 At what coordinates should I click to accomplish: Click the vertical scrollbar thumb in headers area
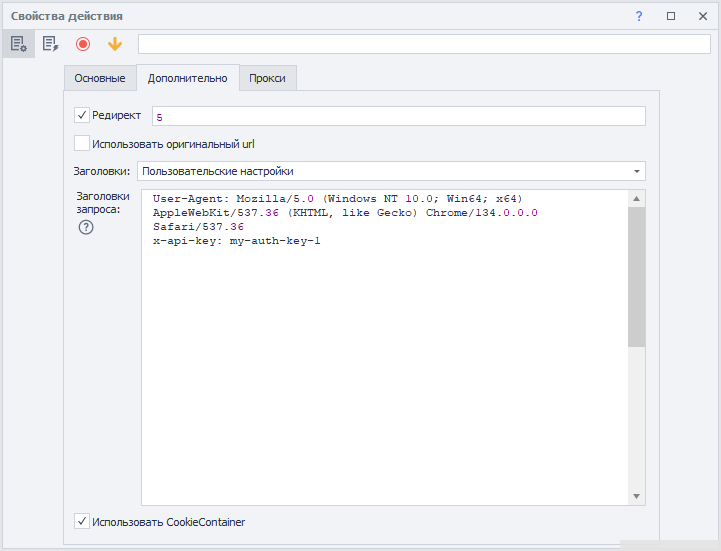[637, 277]
